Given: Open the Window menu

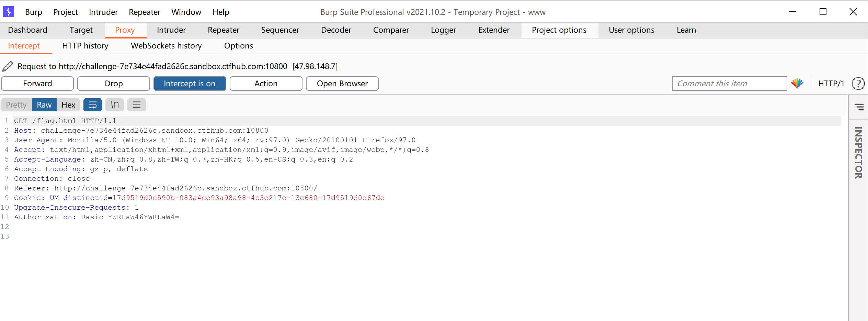Looking at the screenshot, I should point(186,12).
